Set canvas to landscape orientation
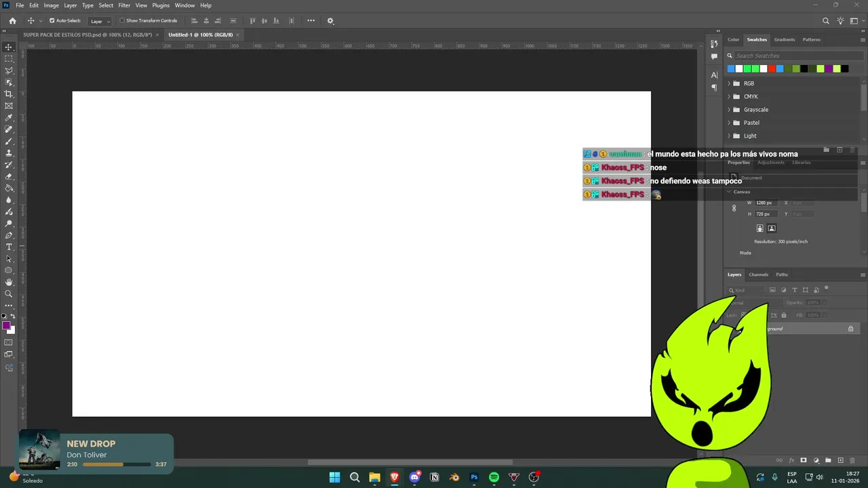Screen dimensions: 868x488 [x=772, y=228]
